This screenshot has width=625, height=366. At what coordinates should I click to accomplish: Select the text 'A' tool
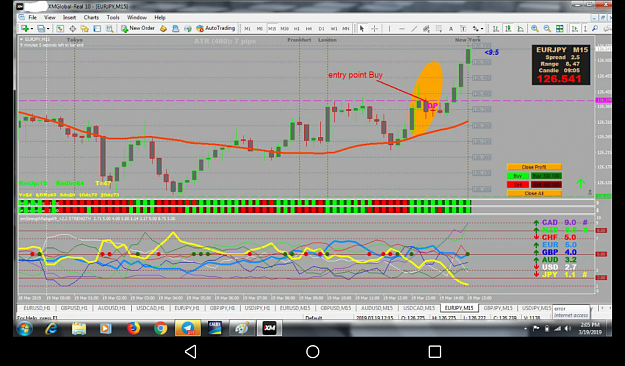[x=451, y=28]
